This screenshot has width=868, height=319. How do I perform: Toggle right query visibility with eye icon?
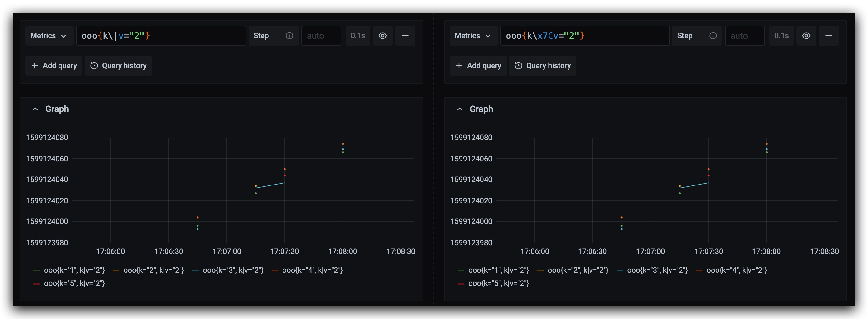pyautogui.click(x=806, y=36)
